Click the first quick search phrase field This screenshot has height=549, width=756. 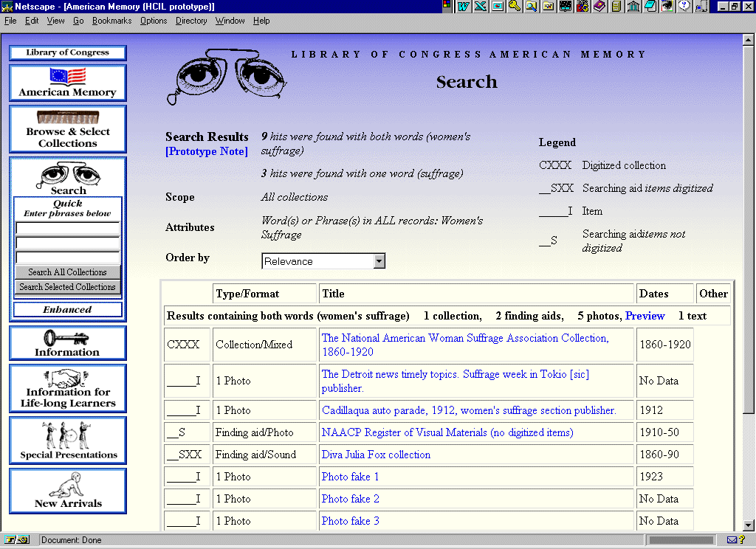pos(68,229)
